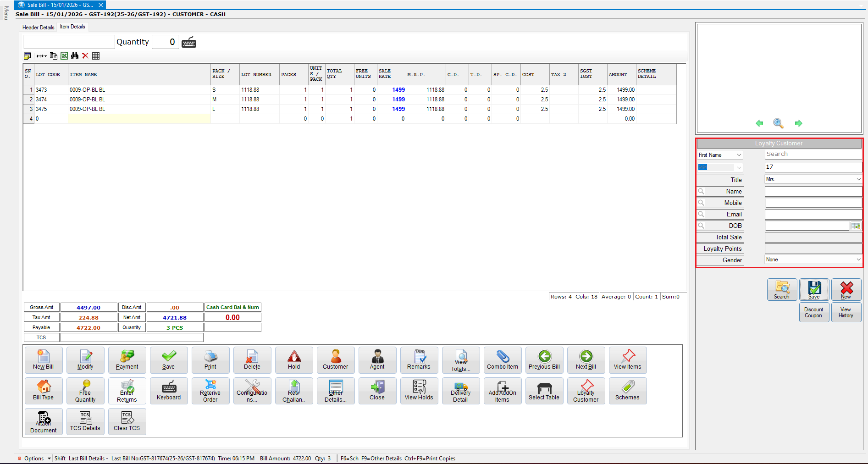Viewport: 868px width, 464px height.
Task: Click the zoom magnifier under image preview
Action: point(778,123)
